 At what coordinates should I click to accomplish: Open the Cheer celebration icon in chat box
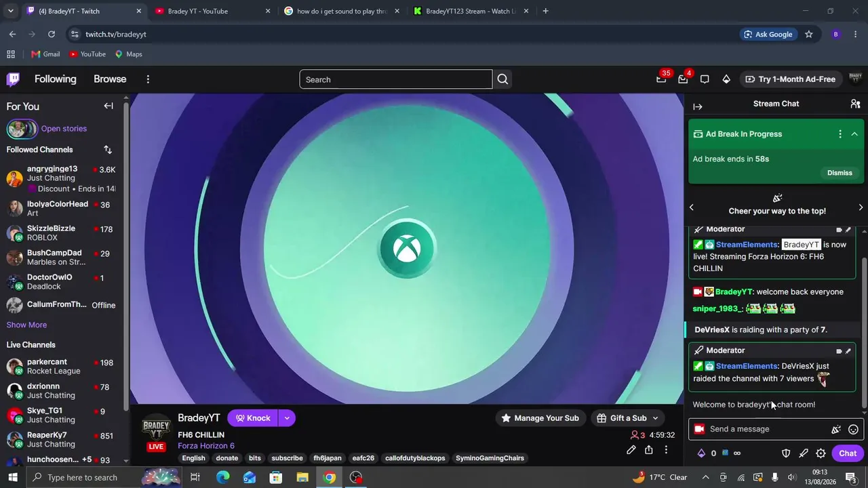pos(836,429)
